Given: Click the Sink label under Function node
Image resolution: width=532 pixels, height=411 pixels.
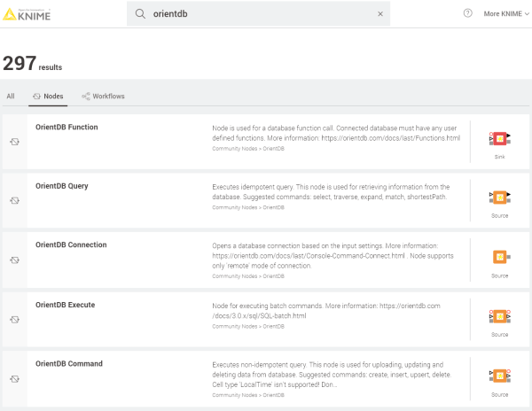Looking at the screenshot, I should point(500,157).
